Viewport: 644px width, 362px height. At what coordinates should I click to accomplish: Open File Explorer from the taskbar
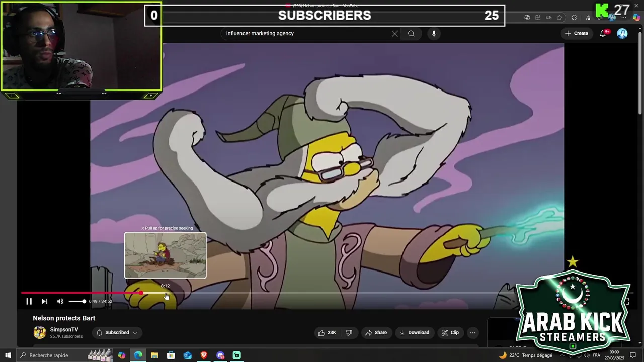(x=154, y=355)
